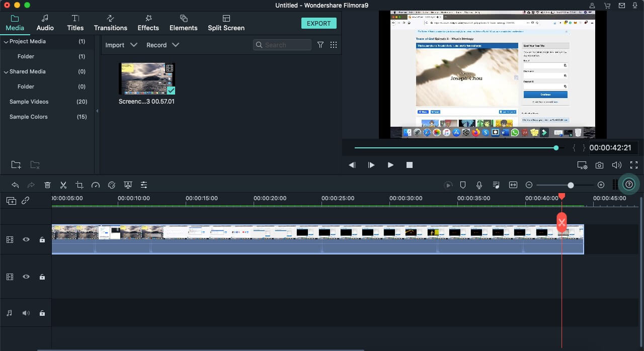Viewport: 644px width, 351px height.
Task: Open the track manager icon
Action: pyautogui.click(x=11, y=201)
